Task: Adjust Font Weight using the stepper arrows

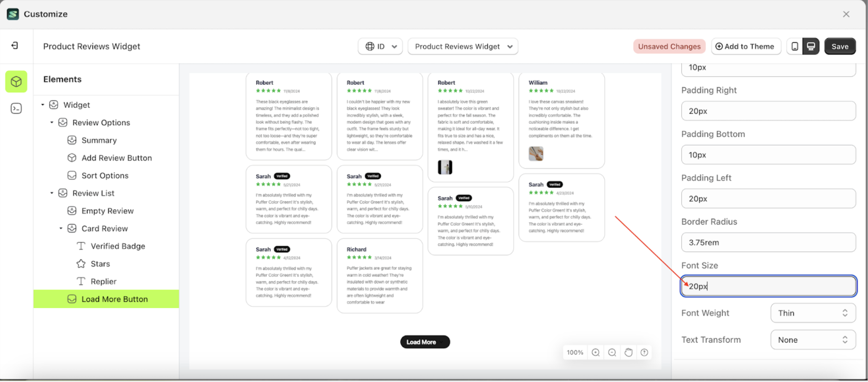Action: coord(845,313)
